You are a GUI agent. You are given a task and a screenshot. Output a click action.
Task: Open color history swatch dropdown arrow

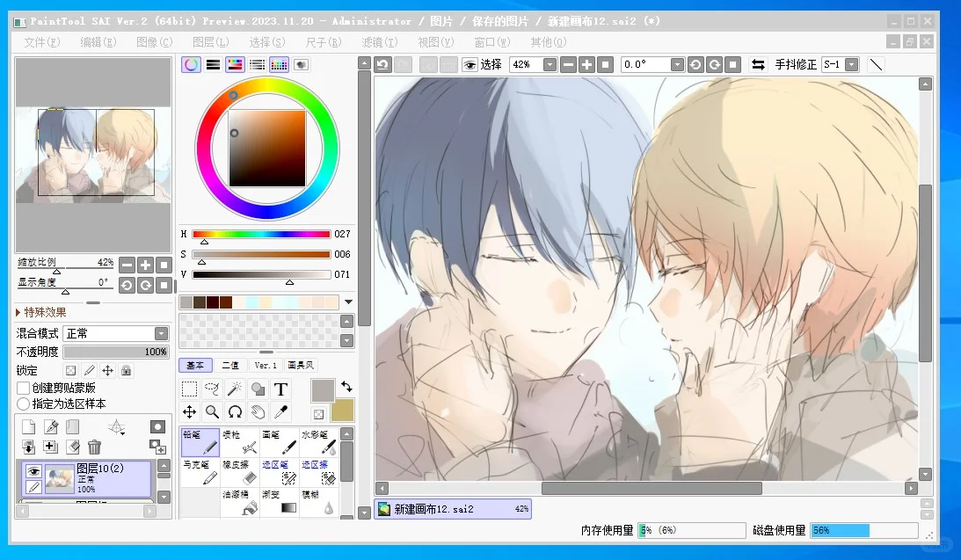[x=348, y=302]
